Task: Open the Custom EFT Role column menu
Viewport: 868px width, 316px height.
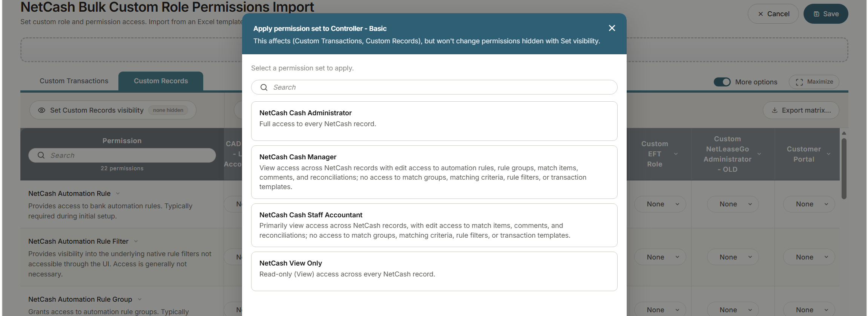Action: coord(676,154)
